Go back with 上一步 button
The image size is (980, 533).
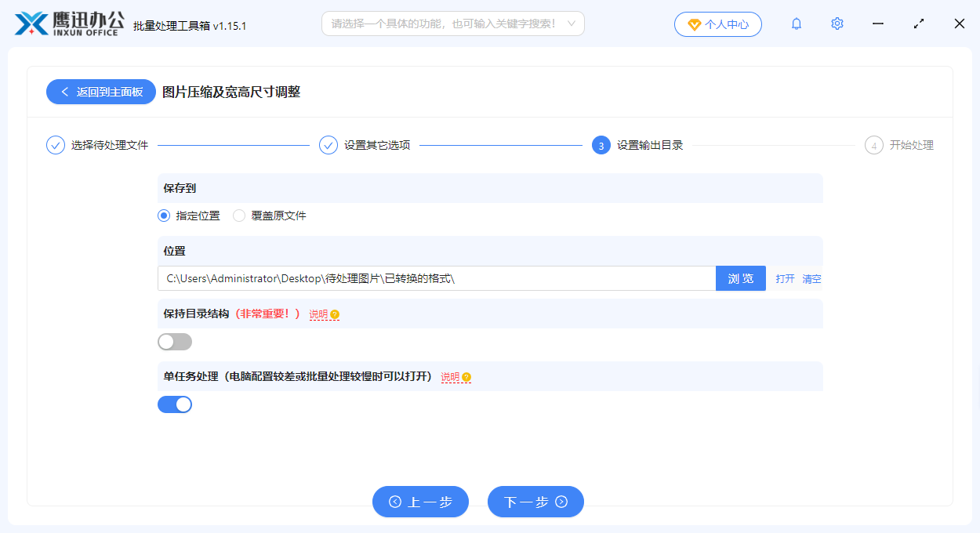tap(420, 502)
